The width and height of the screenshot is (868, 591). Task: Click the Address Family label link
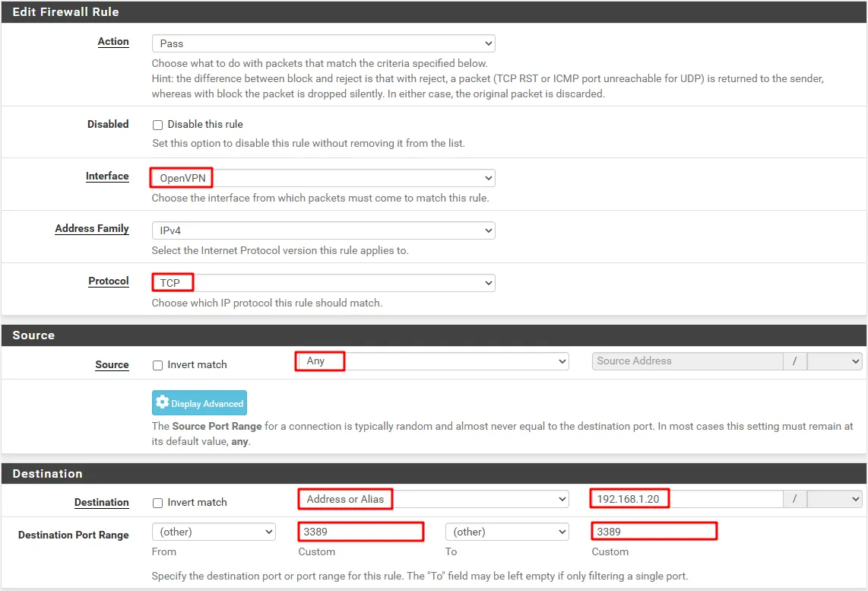(92, 229)
